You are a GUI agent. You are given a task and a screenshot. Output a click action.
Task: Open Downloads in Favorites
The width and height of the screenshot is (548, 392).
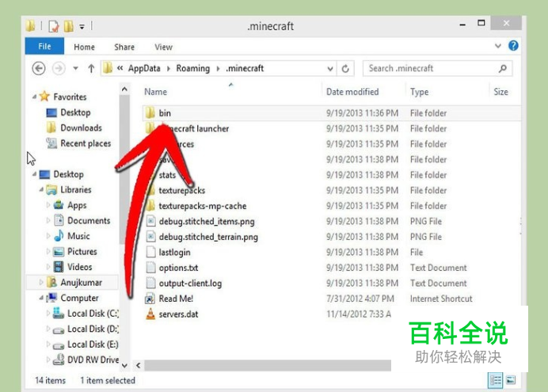pos(74,127)
